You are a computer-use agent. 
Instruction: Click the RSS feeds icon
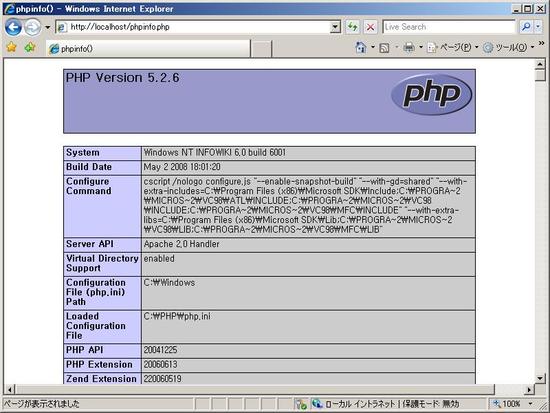(x=384, y=48)
